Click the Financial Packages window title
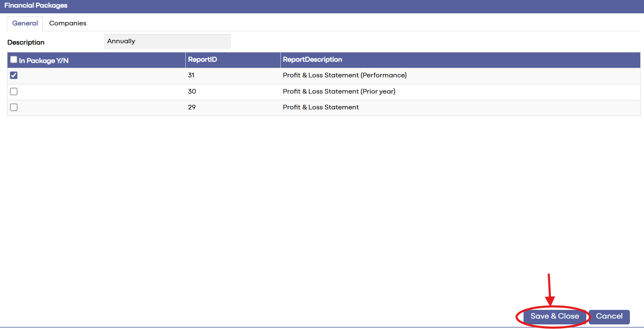 point(36,5)
